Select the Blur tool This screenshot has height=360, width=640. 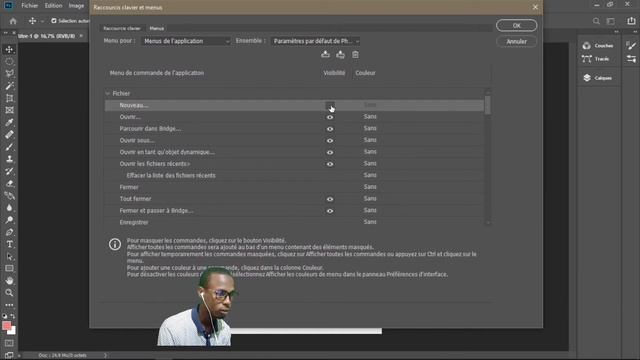(x=9, y=208)
